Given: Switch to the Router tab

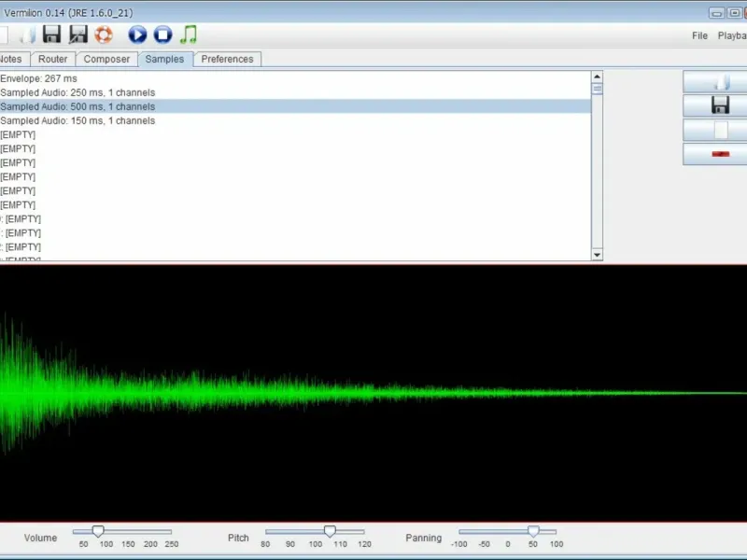Looking at the screenshot, I should point(53,59).
